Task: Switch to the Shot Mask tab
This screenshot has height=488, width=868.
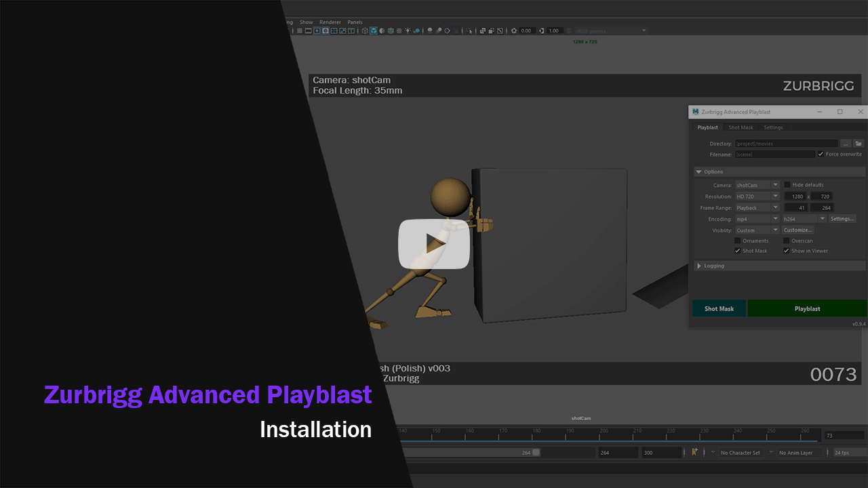Action: [x=741, y=127]
